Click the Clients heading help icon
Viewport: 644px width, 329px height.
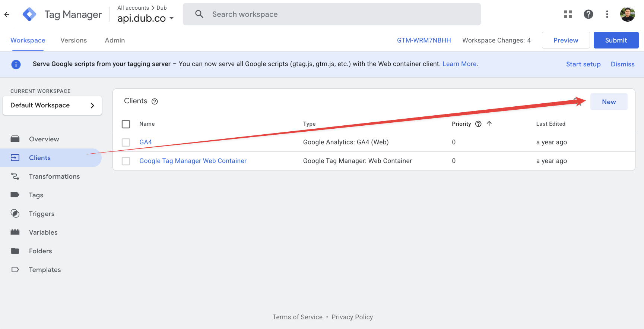(x=155, y=101)
